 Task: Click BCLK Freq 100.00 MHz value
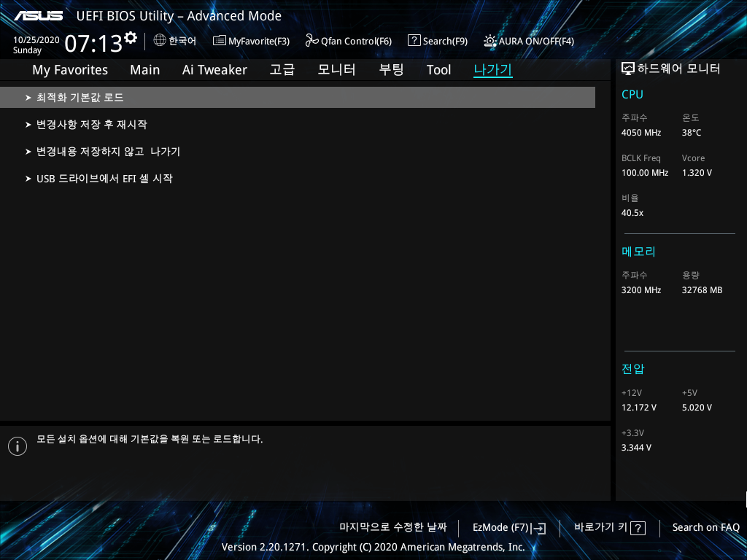pos(645,173)
